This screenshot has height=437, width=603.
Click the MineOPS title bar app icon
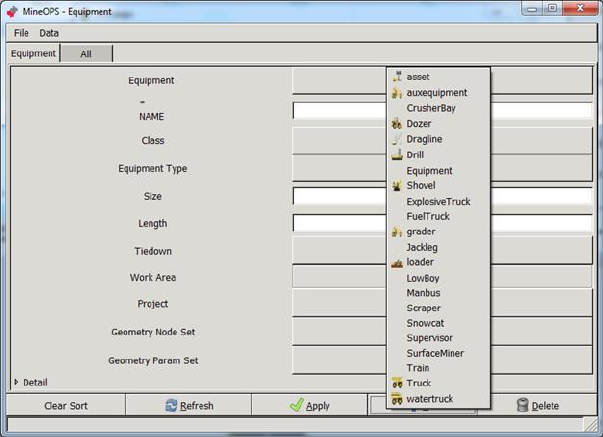(x=12, y=12)
